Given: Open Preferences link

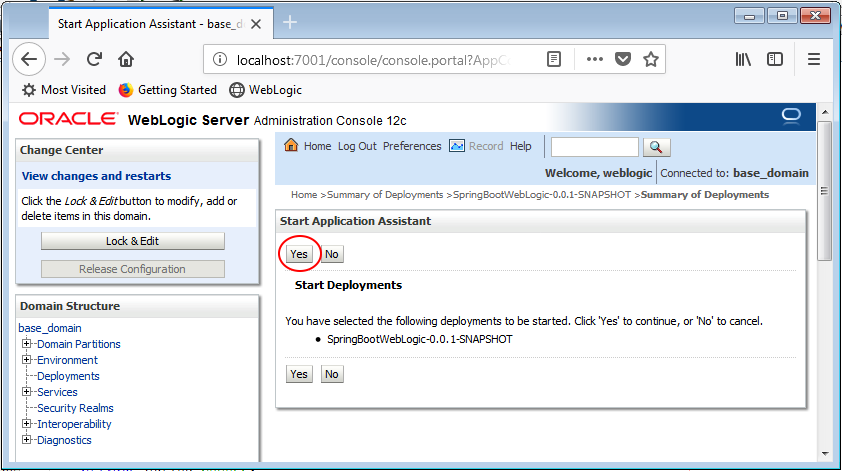Looking at the screenshot, I should (x=412, y=146).
